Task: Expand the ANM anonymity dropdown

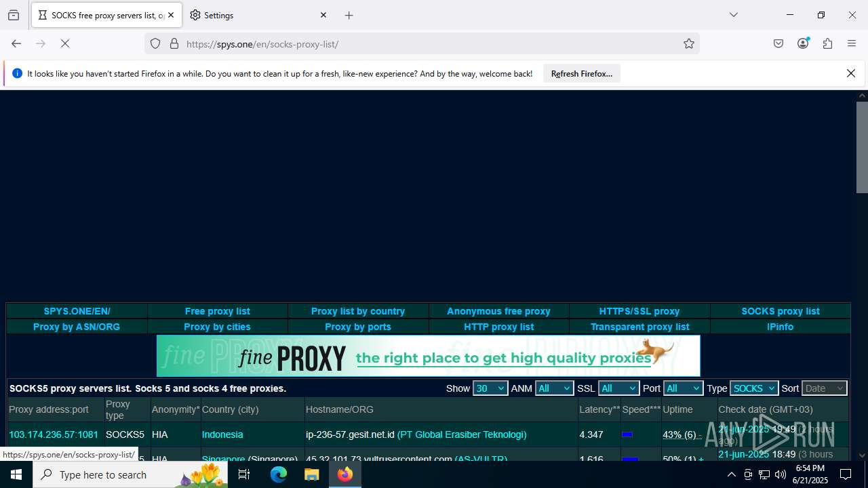Action: click(x=554, y=388)
